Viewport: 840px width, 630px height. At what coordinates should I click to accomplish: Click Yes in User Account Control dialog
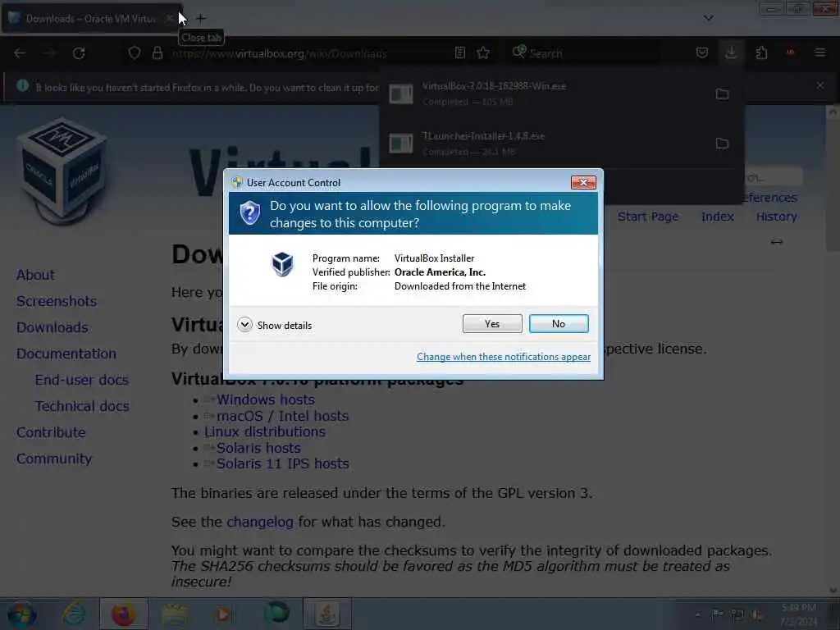(x=492, y=323)
